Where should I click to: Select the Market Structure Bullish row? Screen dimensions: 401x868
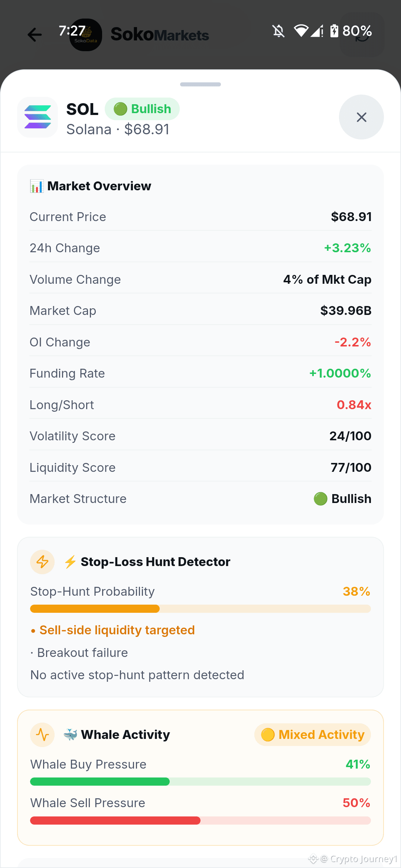(200, 499)
